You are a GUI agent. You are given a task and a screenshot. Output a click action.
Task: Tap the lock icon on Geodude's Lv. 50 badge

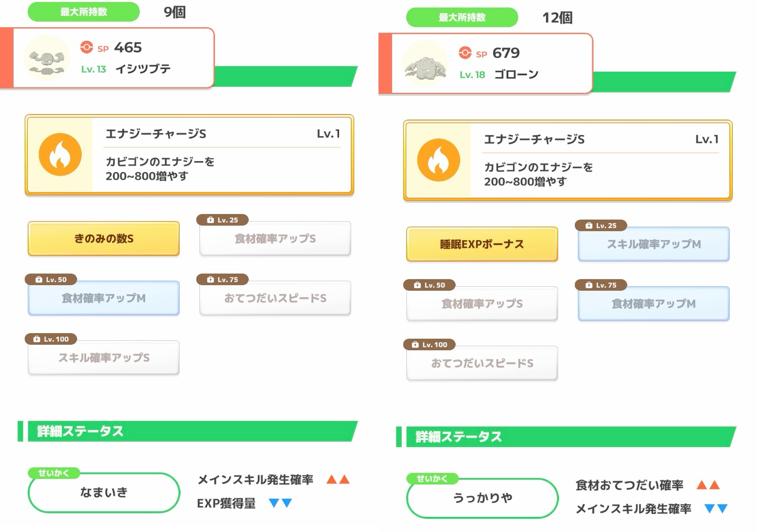click(39, 280)
